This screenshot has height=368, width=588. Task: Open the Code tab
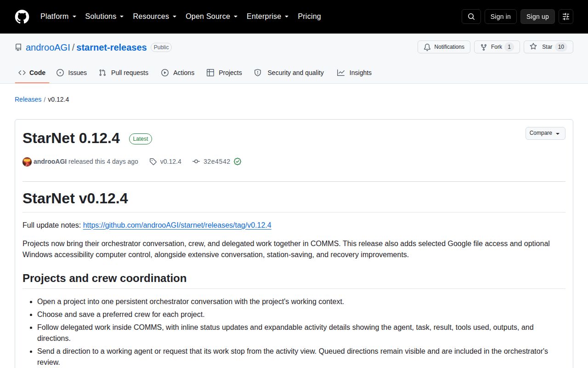(32, 73)
